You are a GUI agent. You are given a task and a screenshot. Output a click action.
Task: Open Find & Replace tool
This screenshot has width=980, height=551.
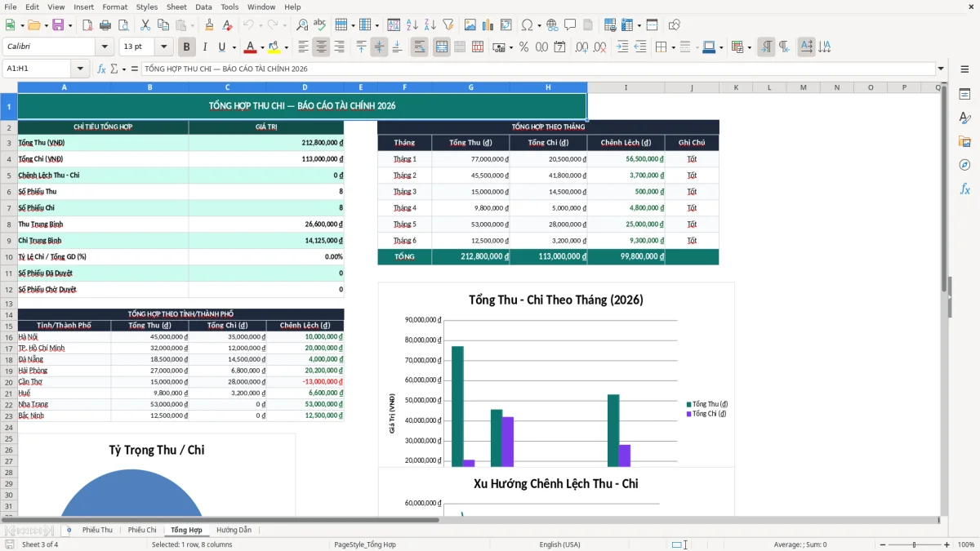pyautogui.click(x=302, y=25)
